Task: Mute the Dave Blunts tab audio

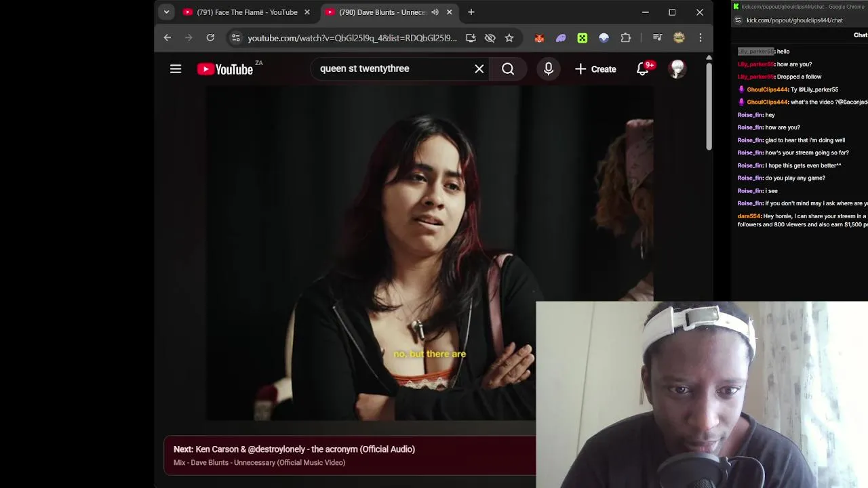Action: (x=435, y=12)
